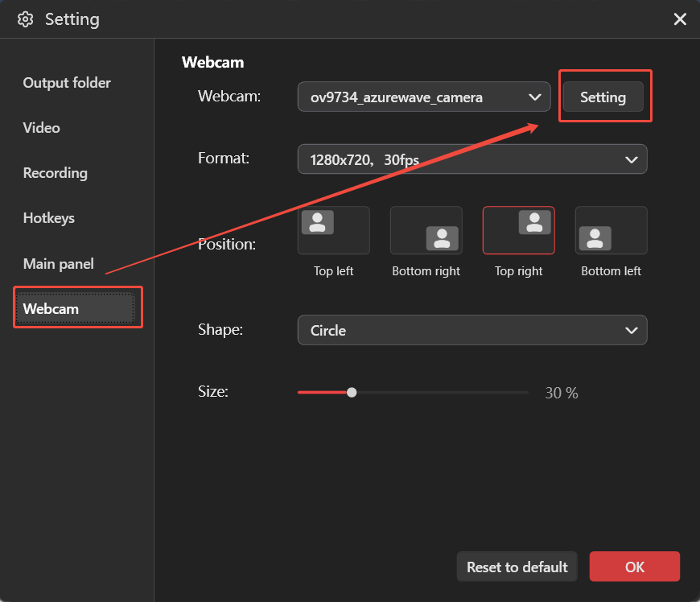Open the Format dropdown showing 1280x720

click(472, 159)
